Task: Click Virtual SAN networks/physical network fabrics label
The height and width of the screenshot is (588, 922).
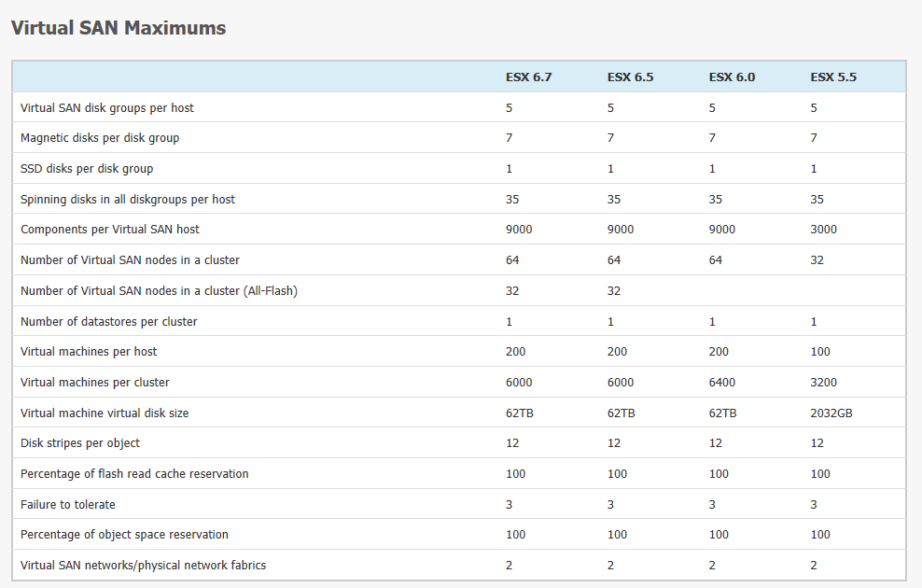Action: (143, 565)
